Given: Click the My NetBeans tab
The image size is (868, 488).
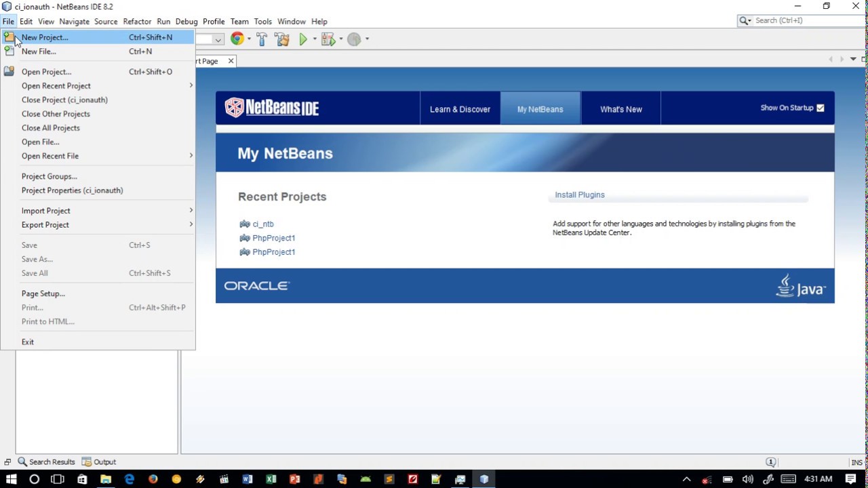Looking at the screenshot, I should click(540, 109).
